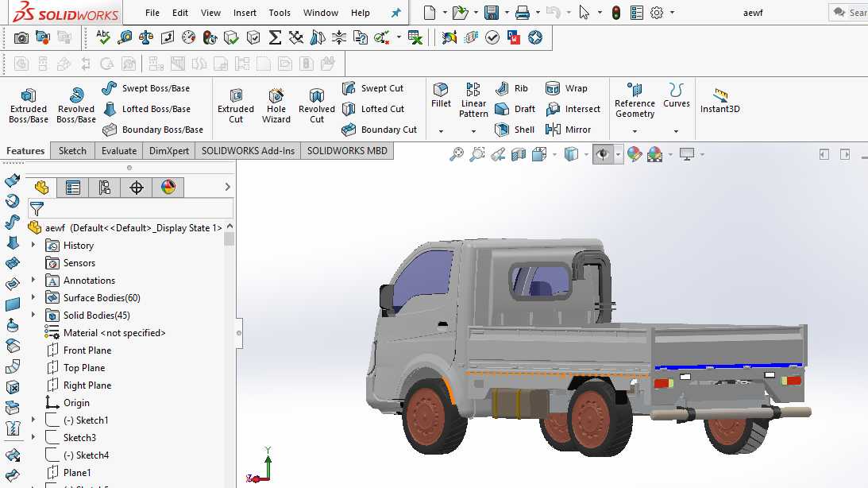Viewport: 868px width, 488px height.
Task: Switch to the Sketch tab
Action: 72,151
